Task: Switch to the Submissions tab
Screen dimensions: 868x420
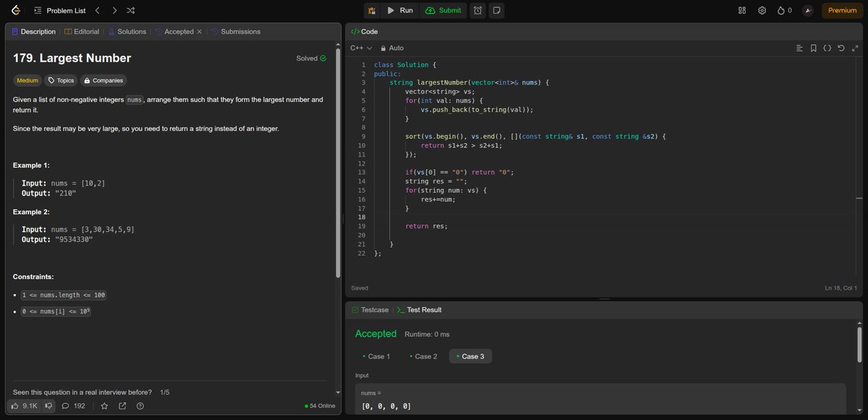Action: point(235,32)
